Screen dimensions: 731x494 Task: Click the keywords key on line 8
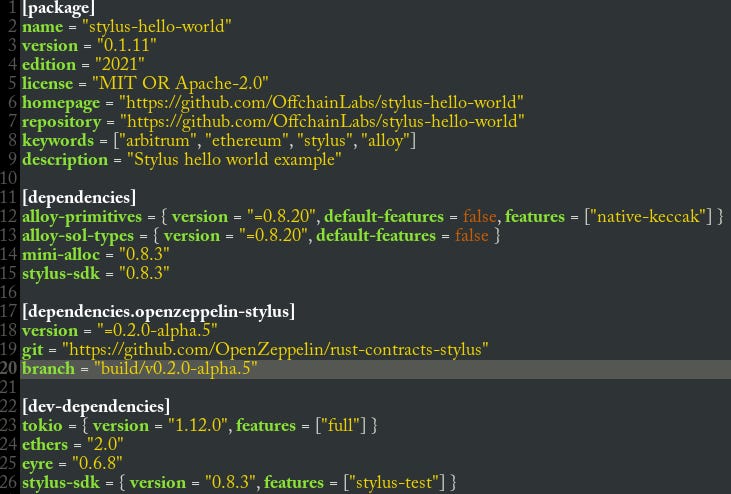coord(58,141)
